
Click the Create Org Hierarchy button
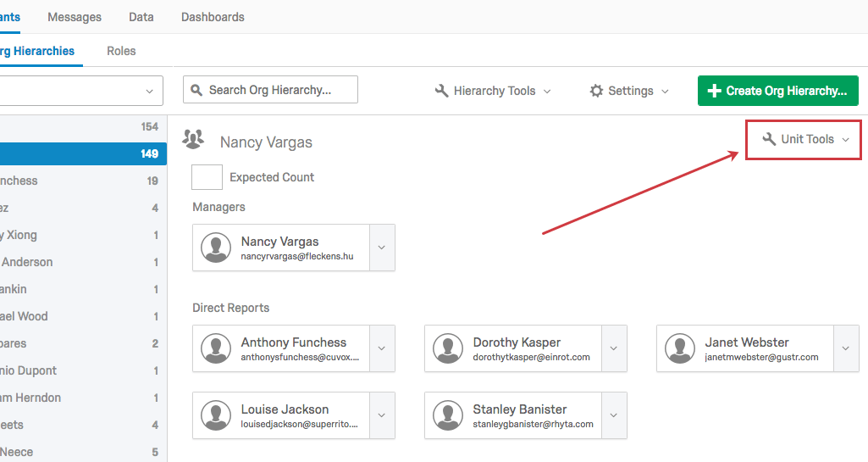777,91
